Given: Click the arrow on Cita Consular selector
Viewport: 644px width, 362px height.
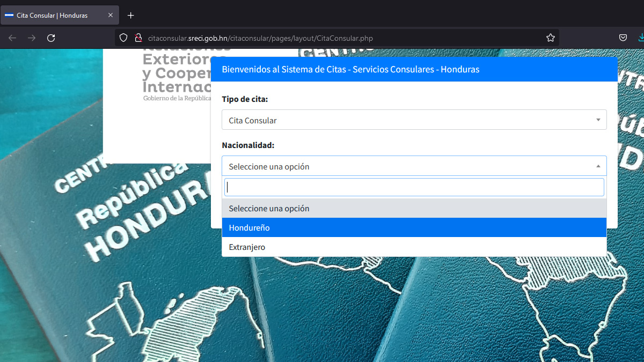Looking at the screenshot, I should point(598,120).
